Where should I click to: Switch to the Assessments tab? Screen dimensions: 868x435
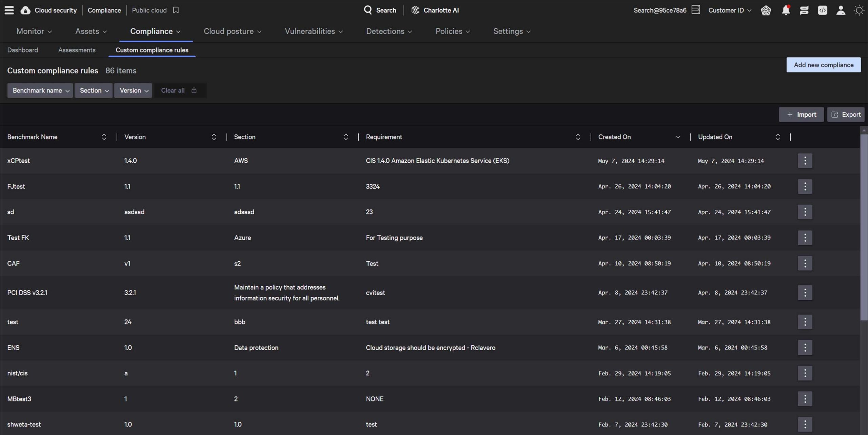77,50
